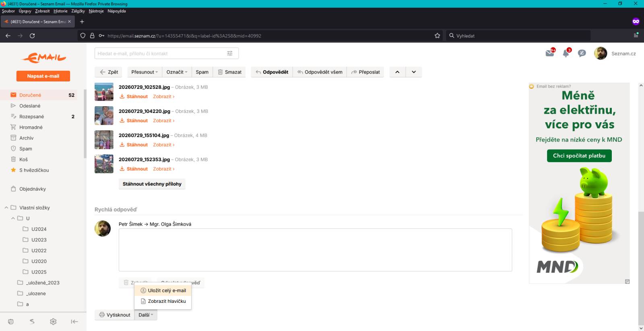Open thumbnail of 20260729_104220.jpg
Image resolution: width=644 pixels, height=331 pixels.
coord(104,116)
